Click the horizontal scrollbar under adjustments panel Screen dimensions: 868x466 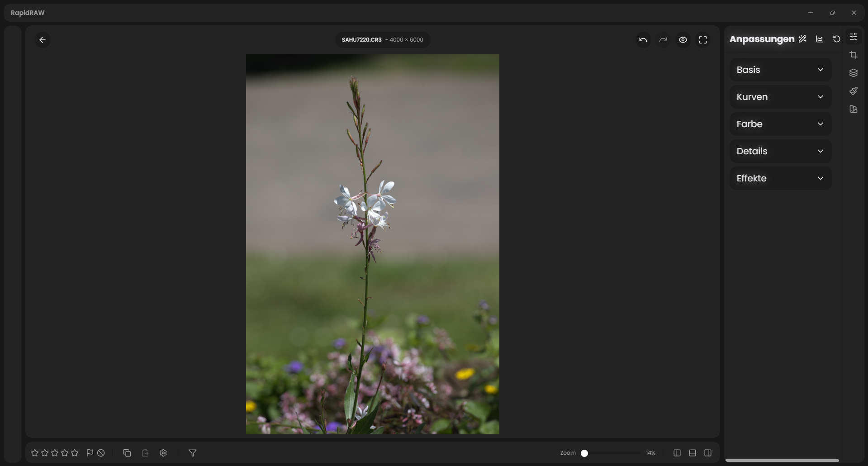[782, 461]
